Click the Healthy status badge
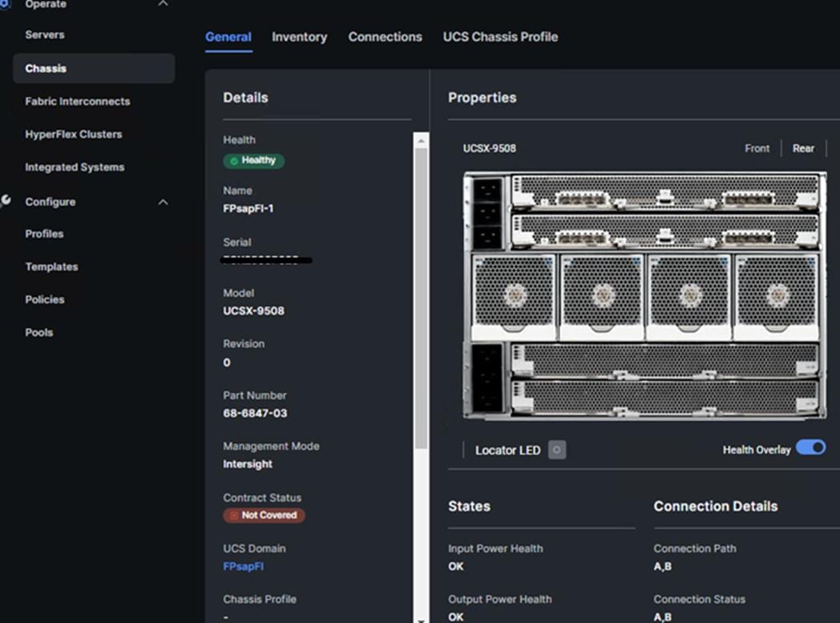This screenshot has height=623, width=840. coord(253,160)
